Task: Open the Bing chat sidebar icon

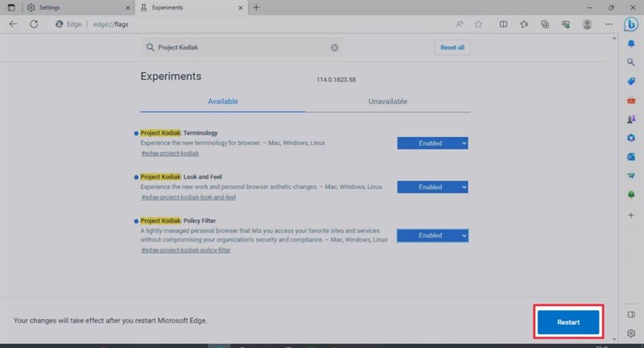Action: click(631, 24)
